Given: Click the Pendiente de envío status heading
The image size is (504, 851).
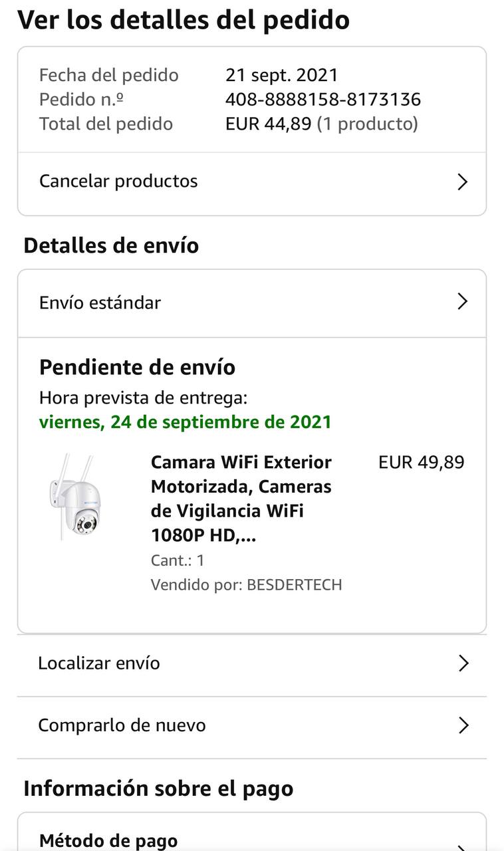Looking at the screenshot, I should 137,367.
